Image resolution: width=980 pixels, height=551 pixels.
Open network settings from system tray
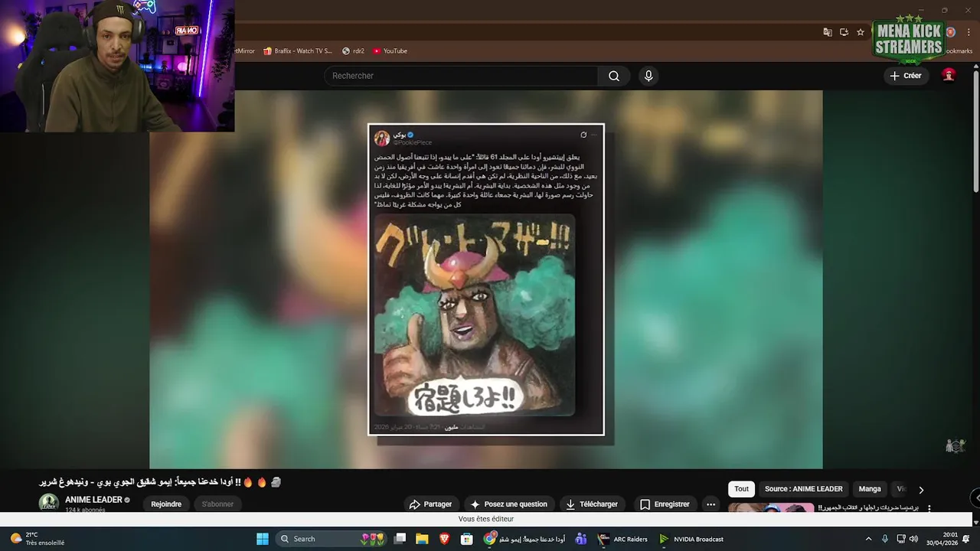(x=901, y=539)
